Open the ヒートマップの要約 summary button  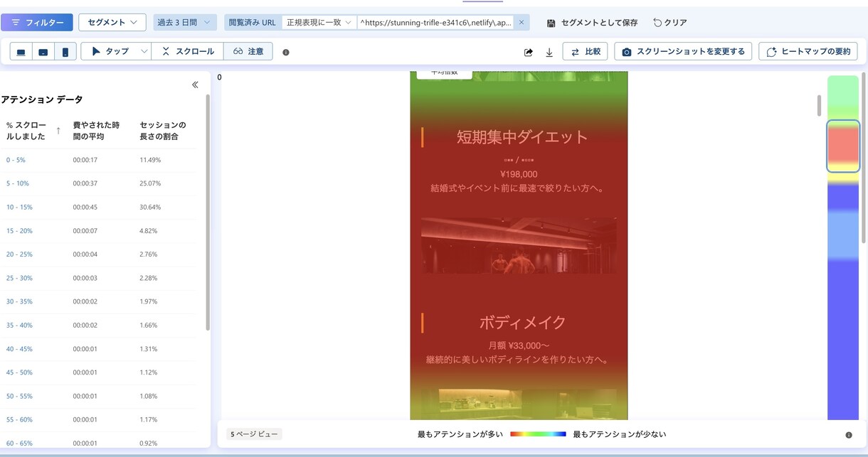(x=808, y=52)
